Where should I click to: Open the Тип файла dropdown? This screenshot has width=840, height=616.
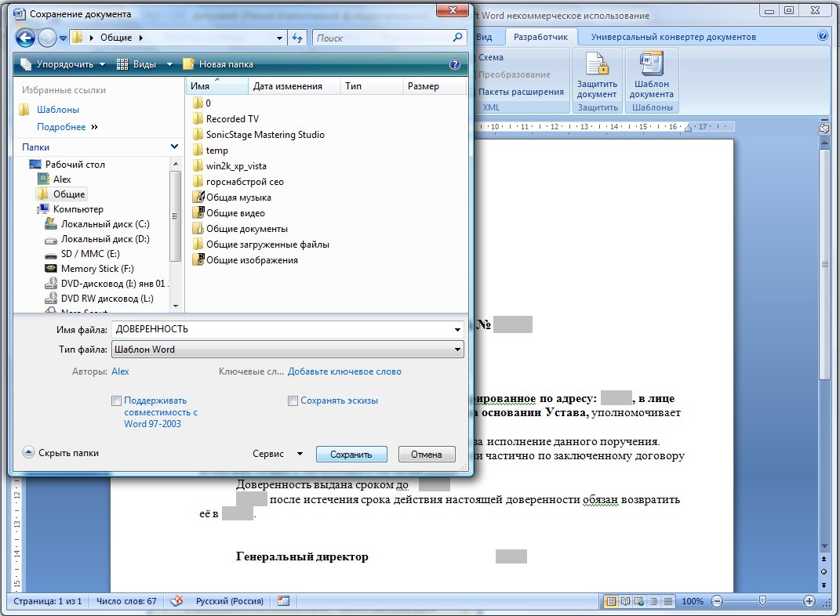point(288,350)
